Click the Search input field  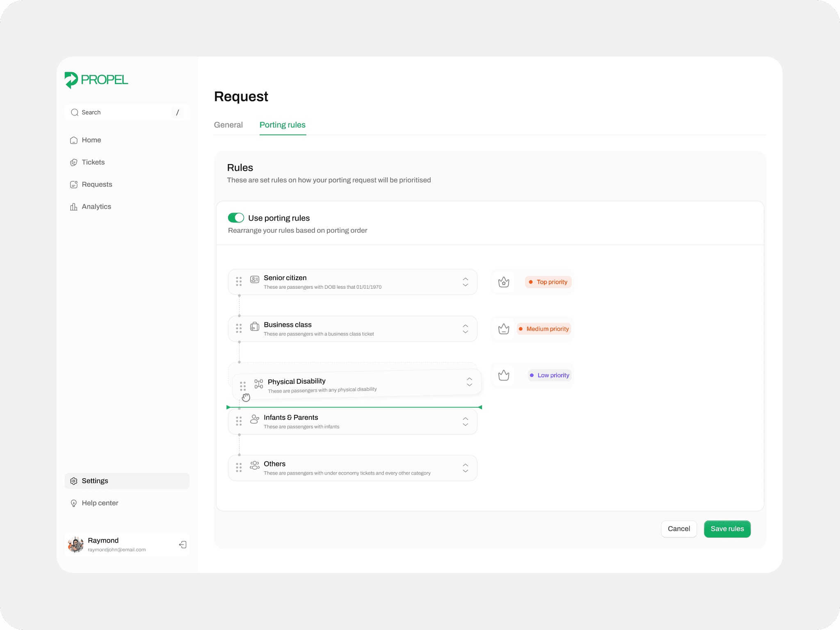pyautogui.click(x=123, y=112)
